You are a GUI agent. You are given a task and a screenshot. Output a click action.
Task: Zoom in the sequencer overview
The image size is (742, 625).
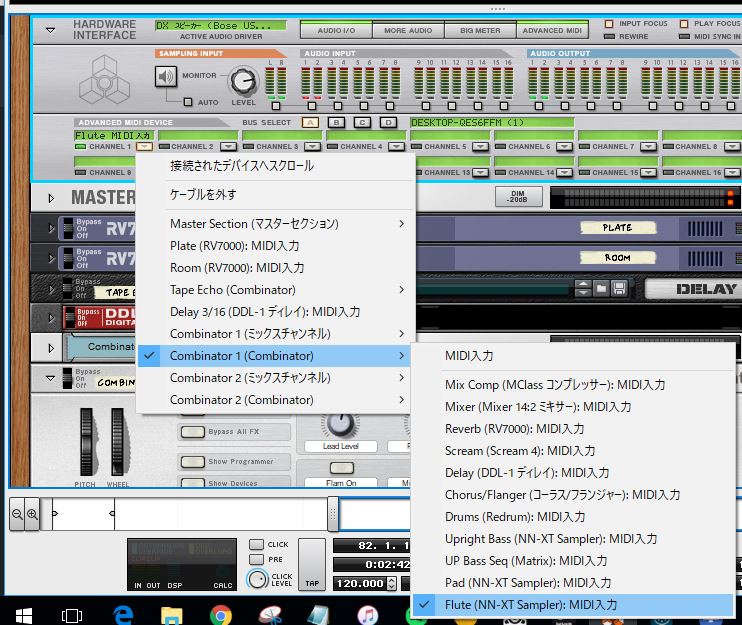tap(32, 514)
